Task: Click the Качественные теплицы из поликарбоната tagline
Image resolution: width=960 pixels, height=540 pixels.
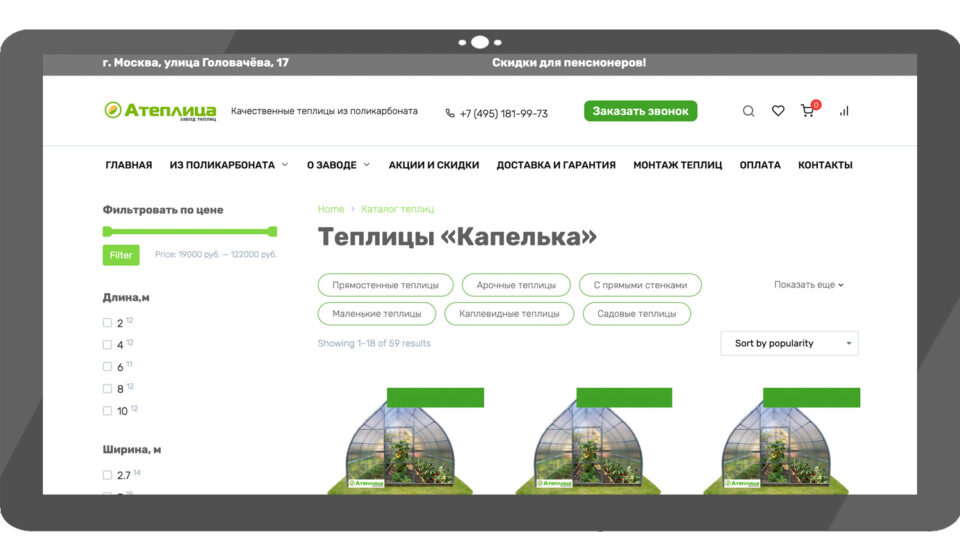Action: point(324,111)
